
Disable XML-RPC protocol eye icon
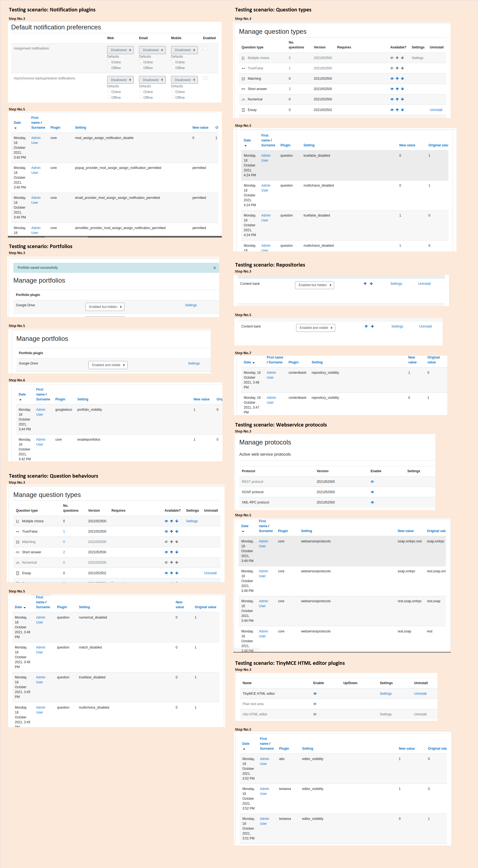[x=372, y=502]
